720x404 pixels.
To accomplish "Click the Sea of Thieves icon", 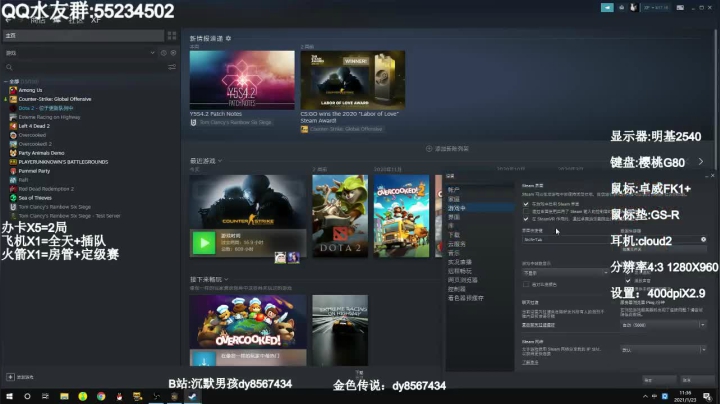I will [13, 198].
